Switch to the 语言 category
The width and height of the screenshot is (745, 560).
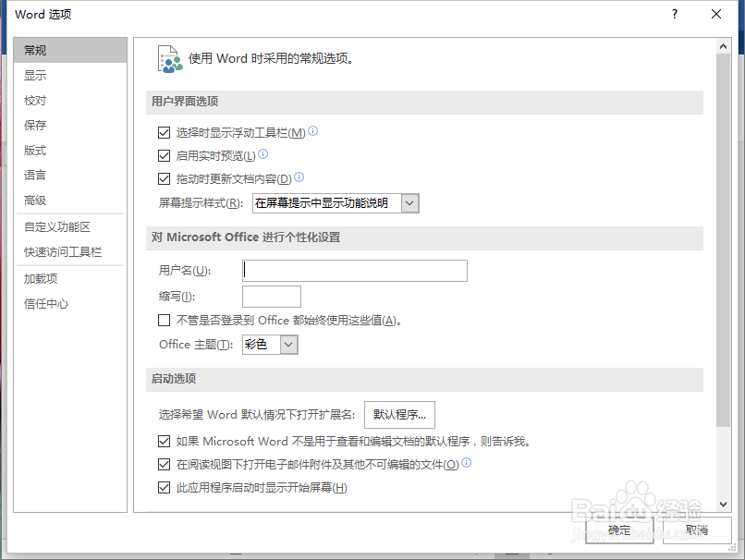(x=70, y=176)
